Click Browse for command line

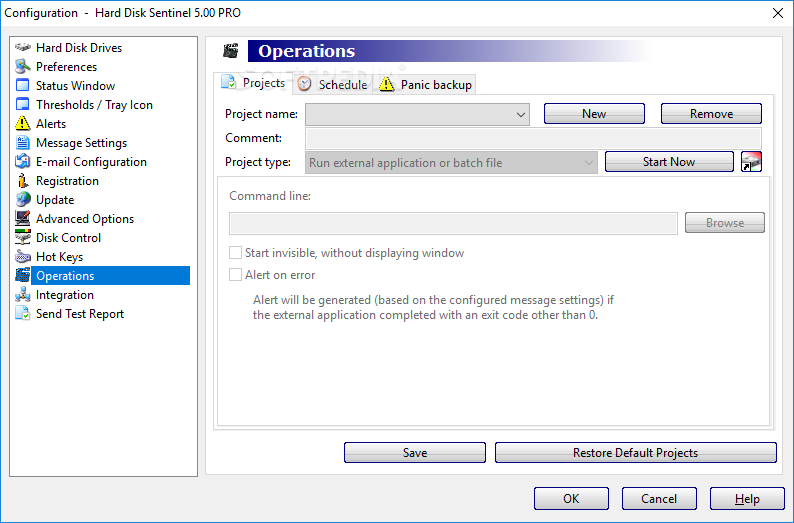click(725, 223)
